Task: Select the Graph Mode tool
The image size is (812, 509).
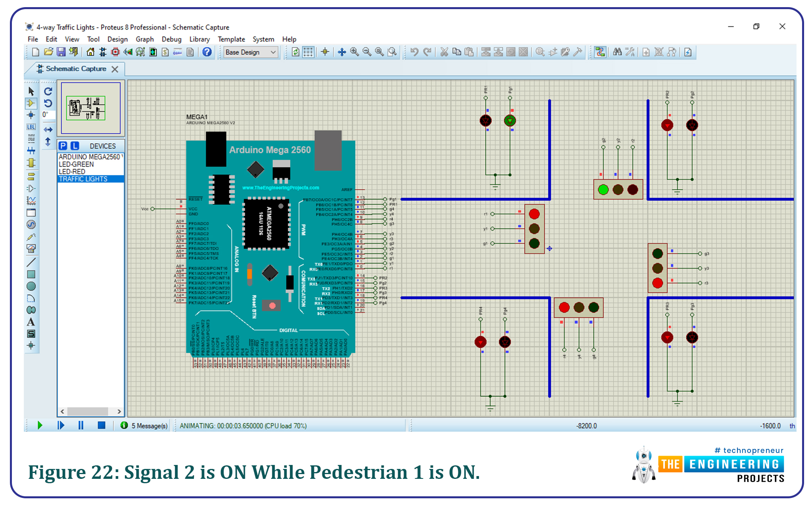Action: [x=31, y=200]
